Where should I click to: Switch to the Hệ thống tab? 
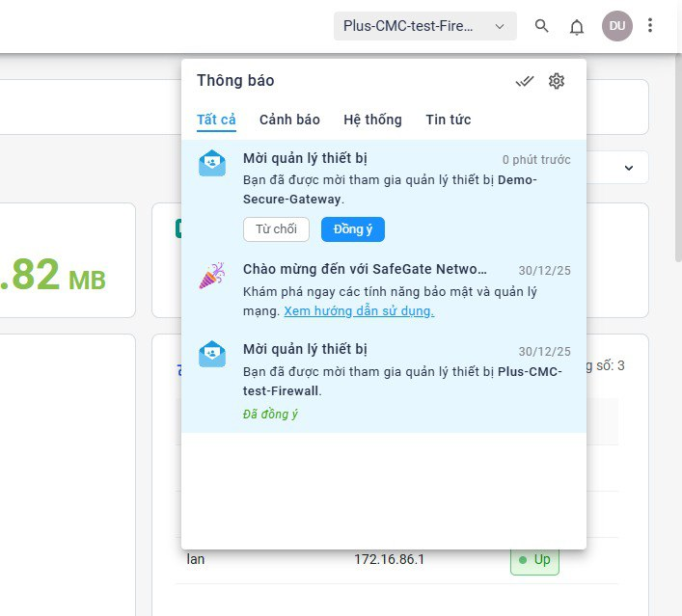point(372,120)
